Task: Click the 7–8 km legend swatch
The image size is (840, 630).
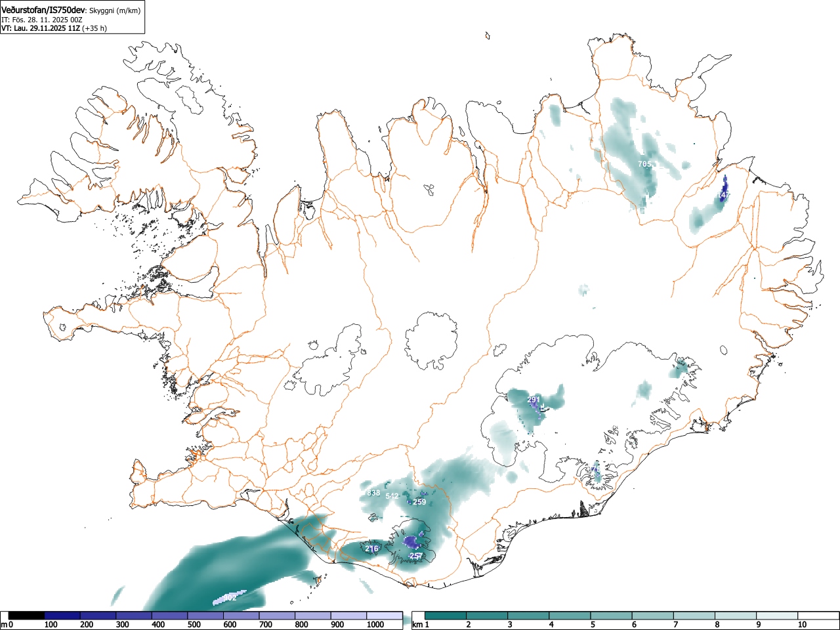Action: (x=694, y=616)
